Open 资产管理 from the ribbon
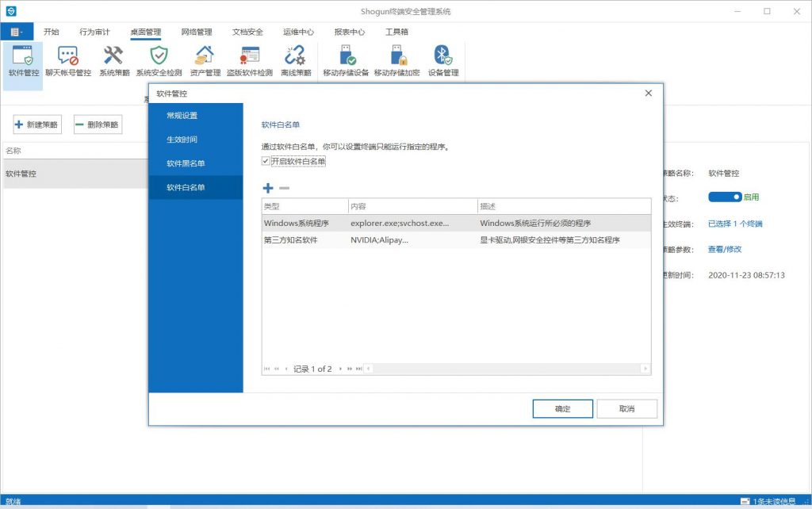Image resolution: width=812 pixels, height=509 pixels. (x=205, y=57)
